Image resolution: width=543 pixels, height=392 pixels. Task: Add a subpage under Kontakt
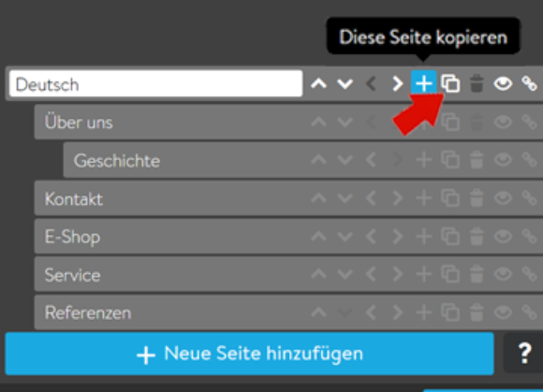click(424, 198)
